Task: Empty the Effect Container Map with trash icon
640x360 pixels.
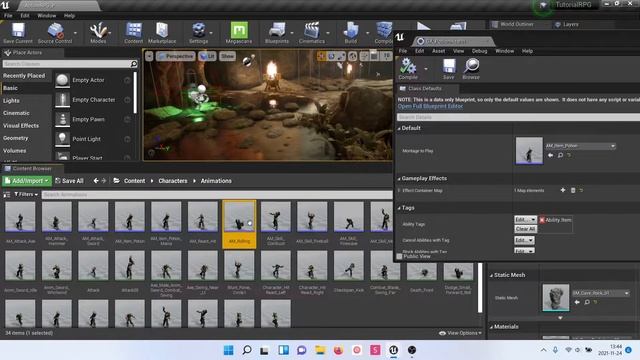Action: [573, 190]
